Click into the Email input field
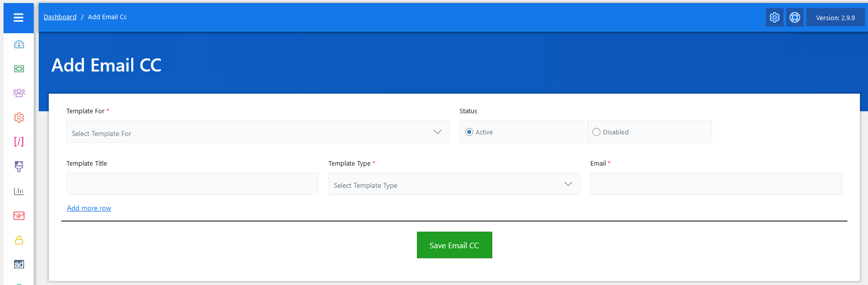Image resolution: width=868 pixels, height=285 pixels. click(716, 184)
